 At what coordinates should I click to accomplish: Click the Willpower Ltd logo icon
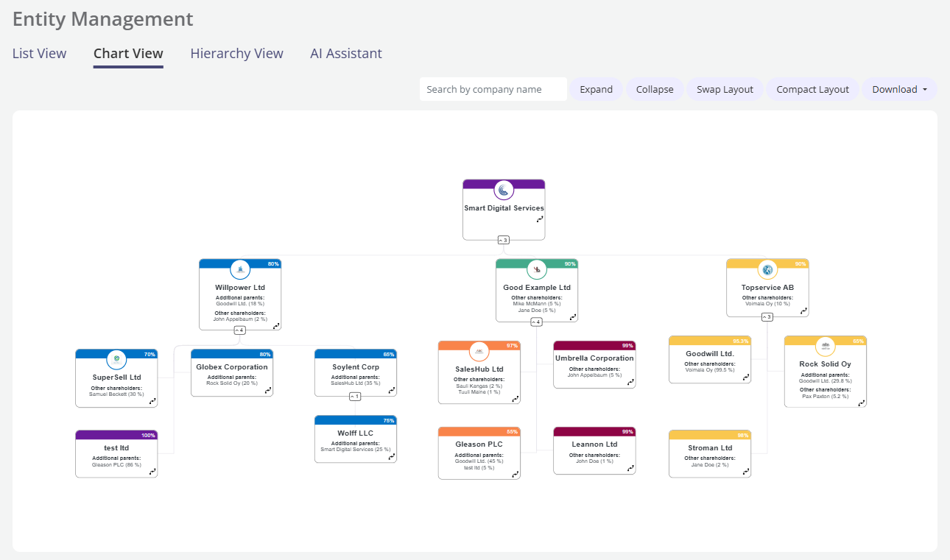[x=241, y=269]
